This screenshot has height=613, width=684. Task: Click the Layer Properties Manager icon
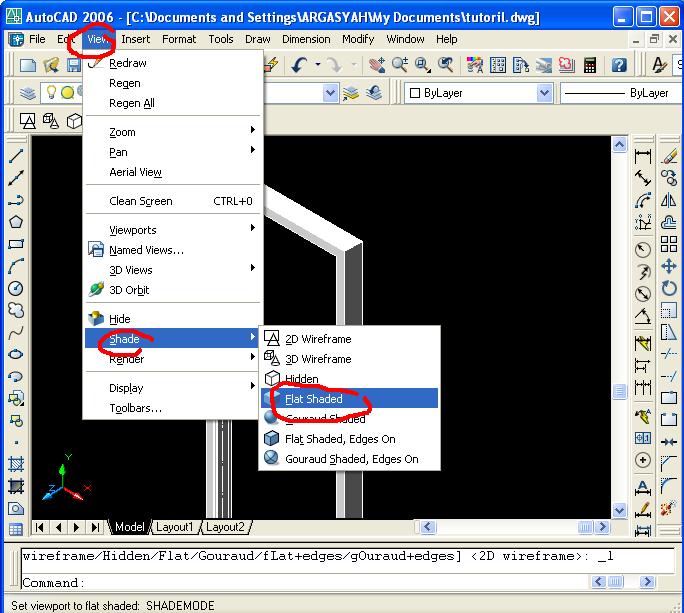pyautogui.click(x=28, y=93)
